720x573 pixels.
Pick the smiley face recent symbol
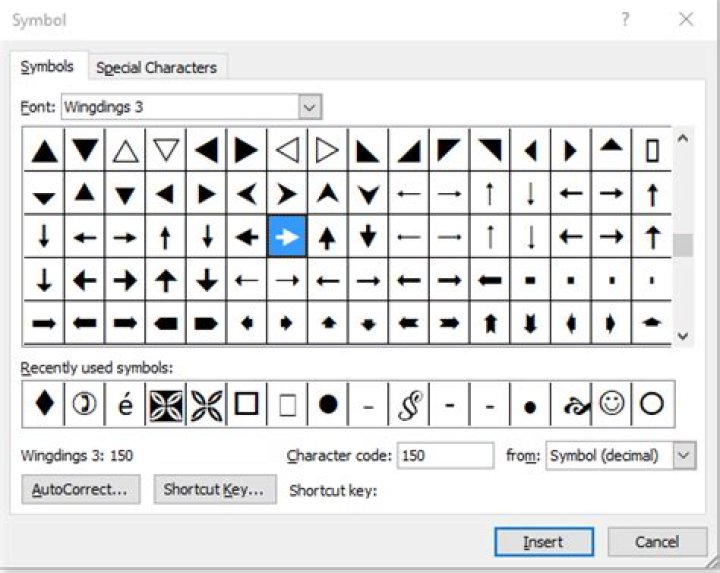pyautogui.click(x=612, y=404)
